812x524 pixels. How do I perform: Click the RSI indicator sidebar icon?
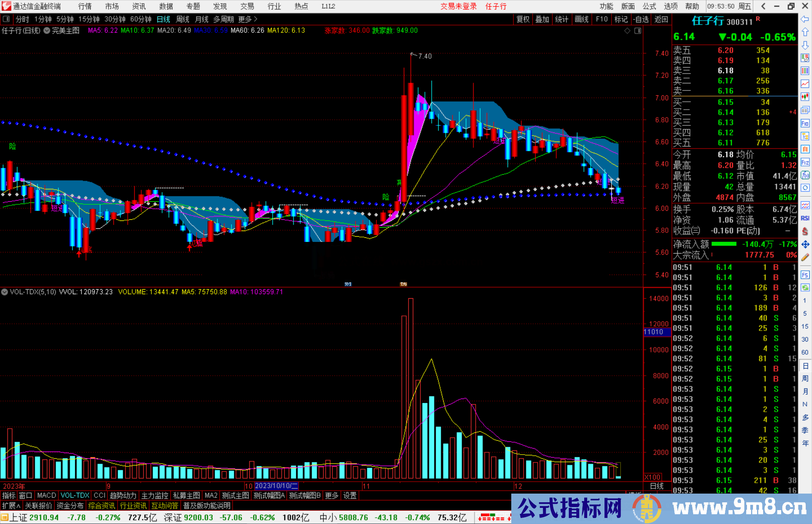(x=805, y=218)
